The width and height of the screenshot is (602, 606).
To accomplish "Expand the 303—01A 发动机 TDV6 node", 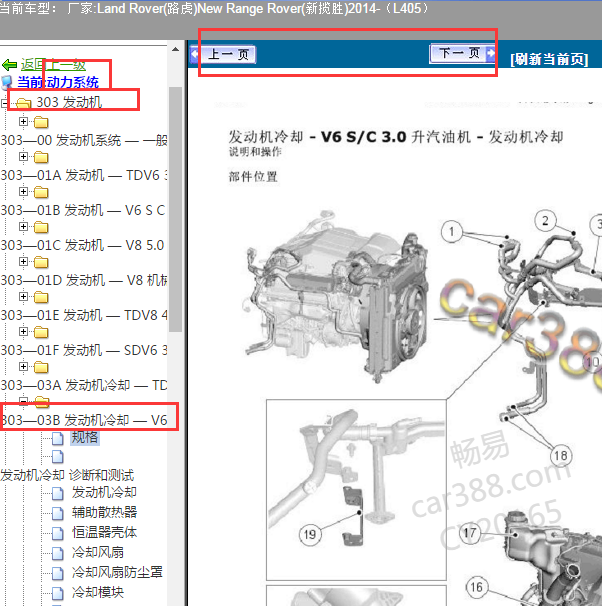I will (23, 157).
